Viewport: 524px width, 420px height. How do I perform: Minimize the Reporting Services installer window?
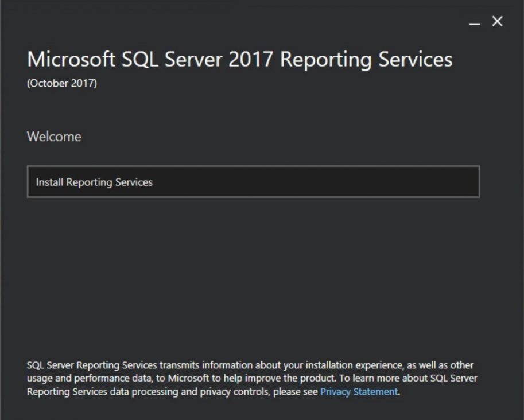[x=473, y=22]
